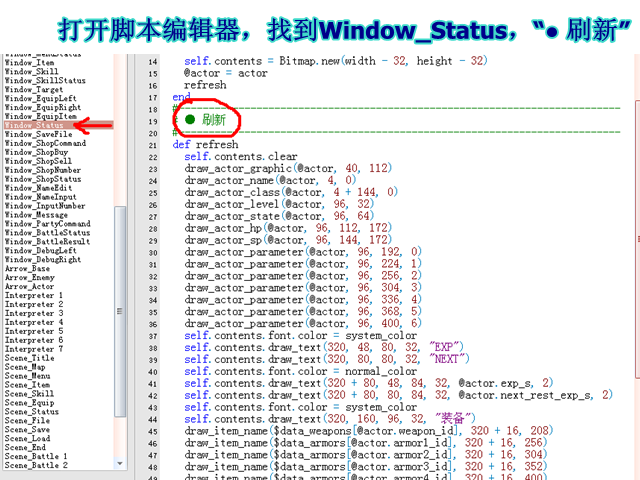Select Window_NameEdit script entry
Image resolution: width=640 pixels, height=480 pixels.
38,188
